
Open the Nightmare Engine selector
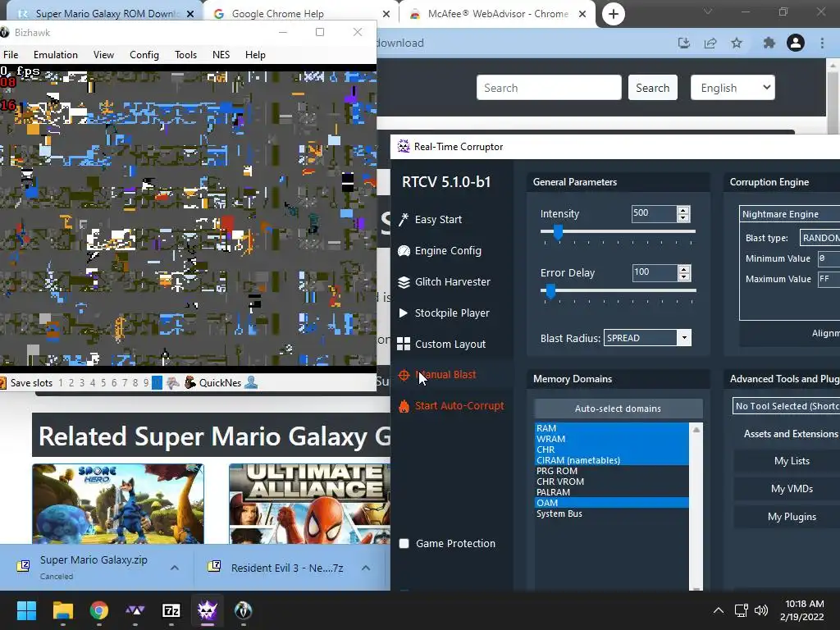click(x=790, y=214)
